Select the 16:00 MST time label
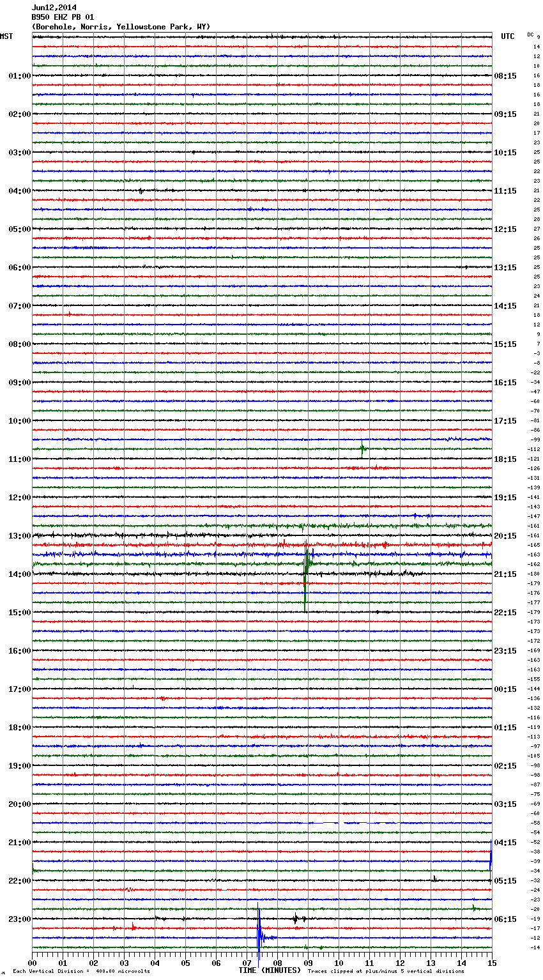The width and height of the screenshot is (543, 980). 20,651
